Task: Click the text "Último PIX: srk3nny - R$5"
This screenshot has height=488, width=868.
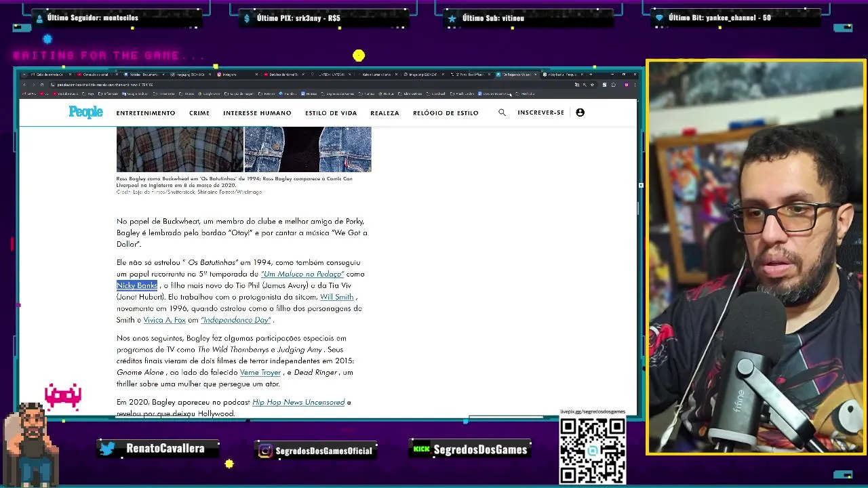Action: tap(298, 18)
